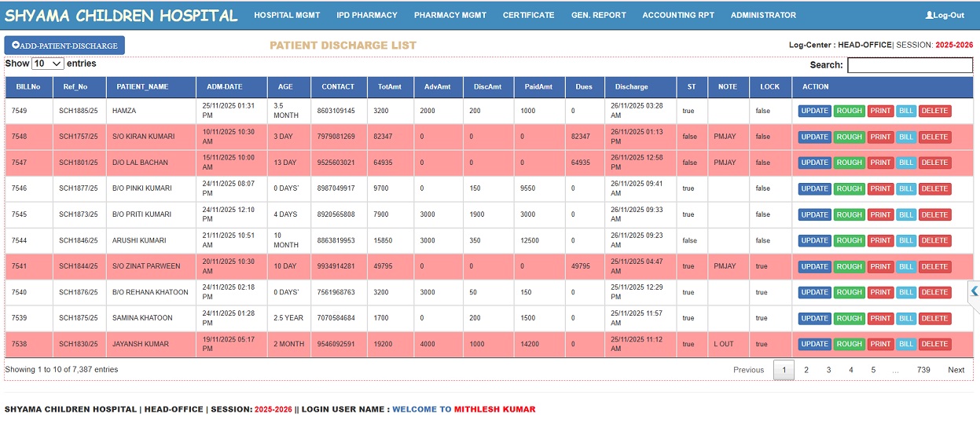Sort table by BILLNo column header
Screen dimensions: 980x428
[x=28, y=87]
